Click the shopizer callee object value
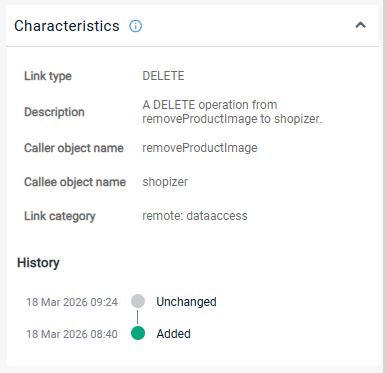386x373 pixels. 165,182
